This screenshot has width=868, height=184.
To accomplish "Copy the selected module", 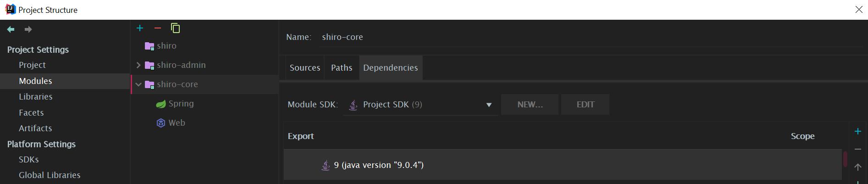I will click(x=175, y=28).
